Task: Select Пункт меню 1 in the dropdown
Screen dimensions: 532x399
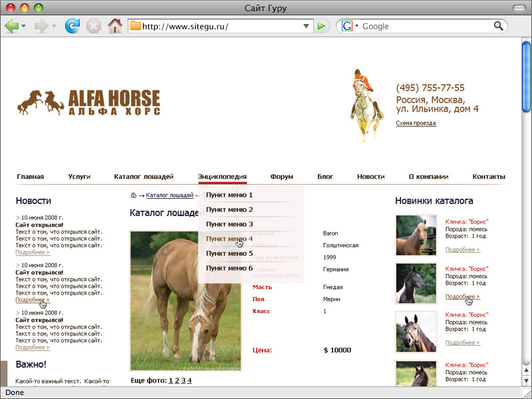Action: click(x=229, y=195)
